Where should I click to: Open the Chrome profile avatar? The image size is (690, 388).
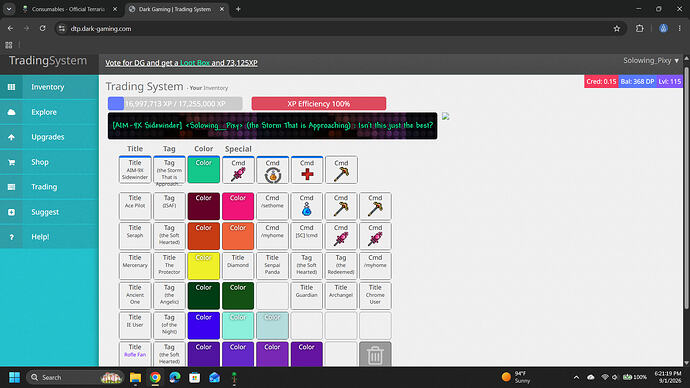(663, 29)
